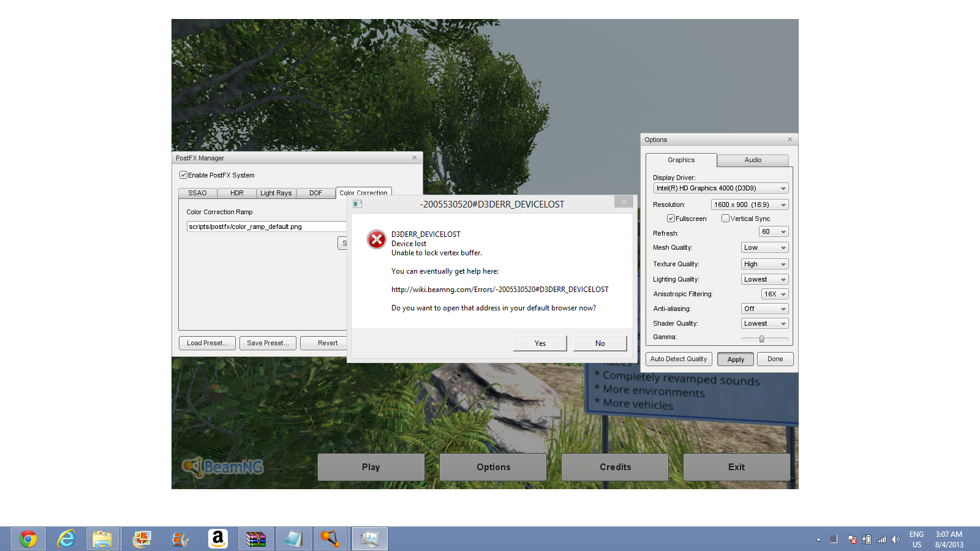Switch to the SSAO tab
Image resolution: width=980 pixels, height=551 pixels.
pyautogui.click(x=197, y=193)
